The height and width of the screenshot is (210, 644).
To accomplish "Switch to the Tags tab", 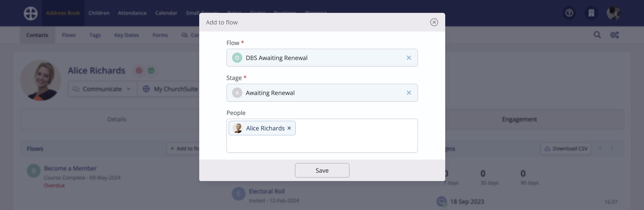I will [95, 35].
